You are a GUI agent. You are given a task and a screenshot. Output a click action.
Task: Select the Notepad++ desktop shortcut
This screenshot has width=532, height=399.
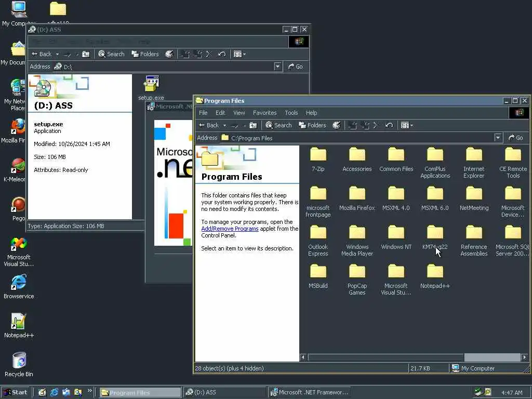coord(19,326)
